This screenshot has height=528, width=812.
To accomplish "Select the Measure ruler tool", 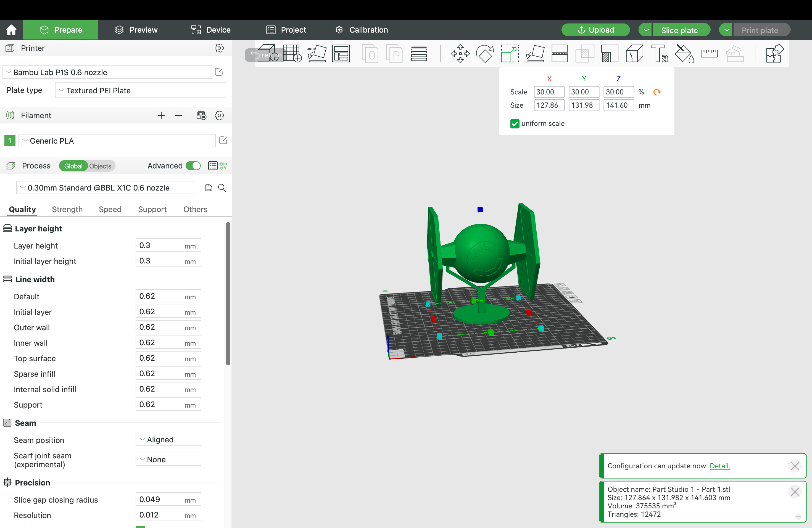I will click(709, 54).
